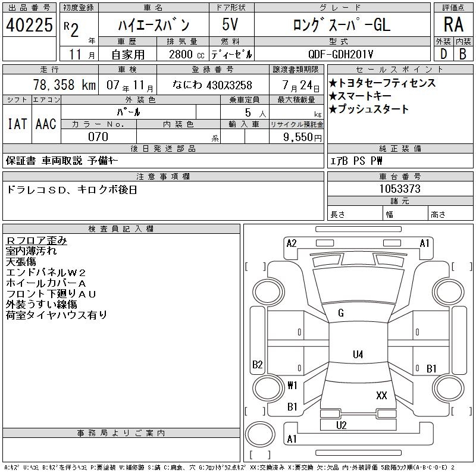Click the recycle deposit 9,550円

click(x=302, y=137)
